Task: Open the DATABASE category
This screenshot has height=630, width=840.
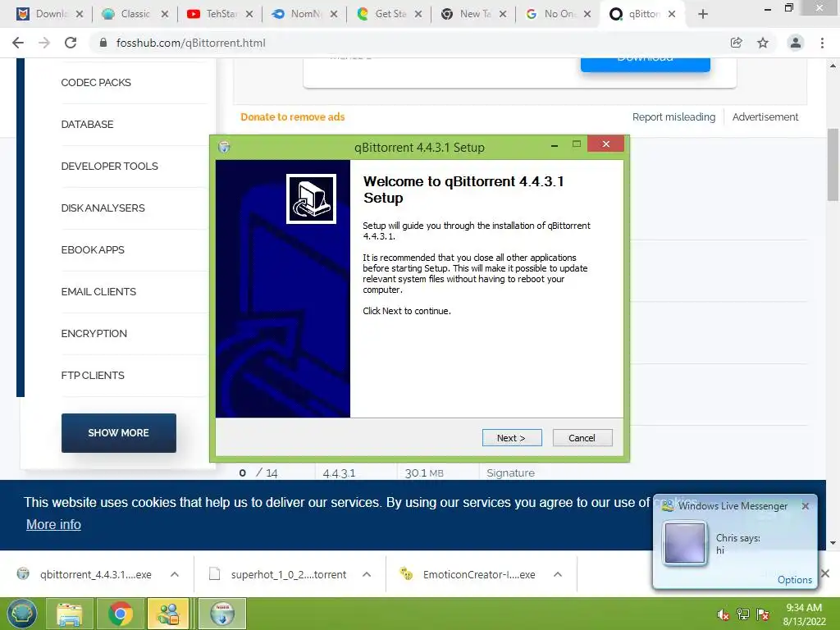Action: (87, 125)
